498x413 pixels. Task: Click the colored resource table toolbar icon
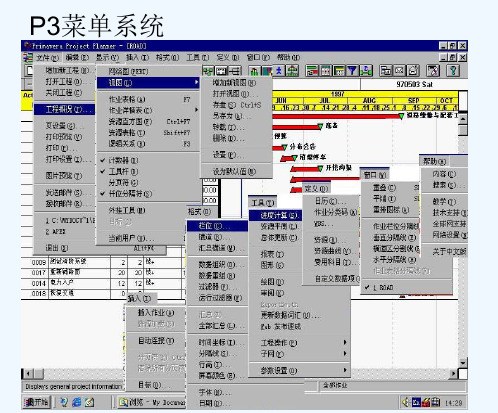[x=267, y=71]
